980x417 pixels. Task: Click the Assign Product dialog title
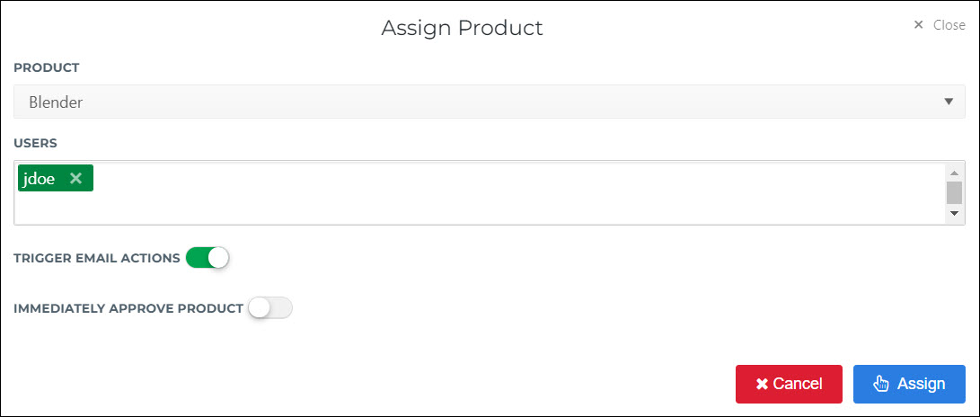[462, 28]
